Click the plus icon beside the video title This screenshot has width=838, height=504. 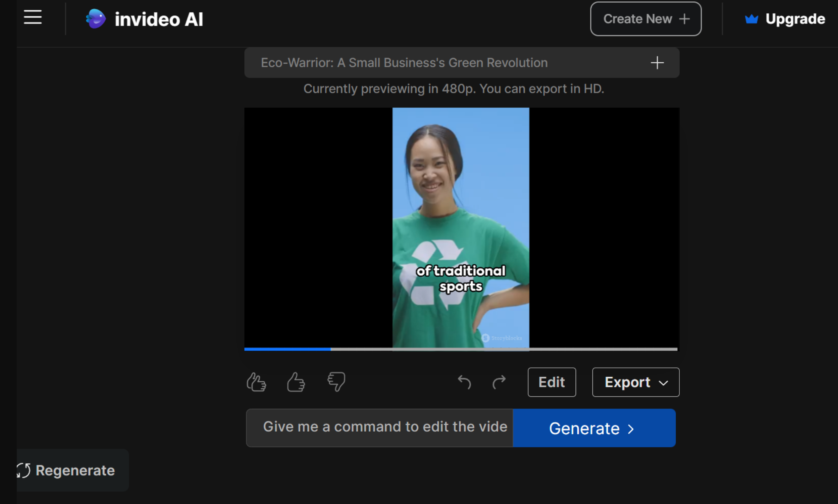tap(657, 62)
